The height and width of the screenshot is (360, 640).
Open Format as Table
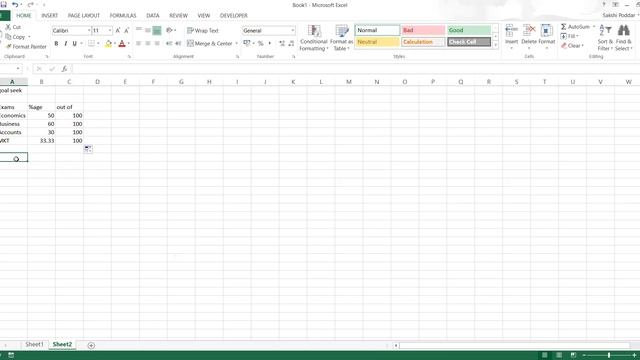pyautogui.click(x=341, y=38)
